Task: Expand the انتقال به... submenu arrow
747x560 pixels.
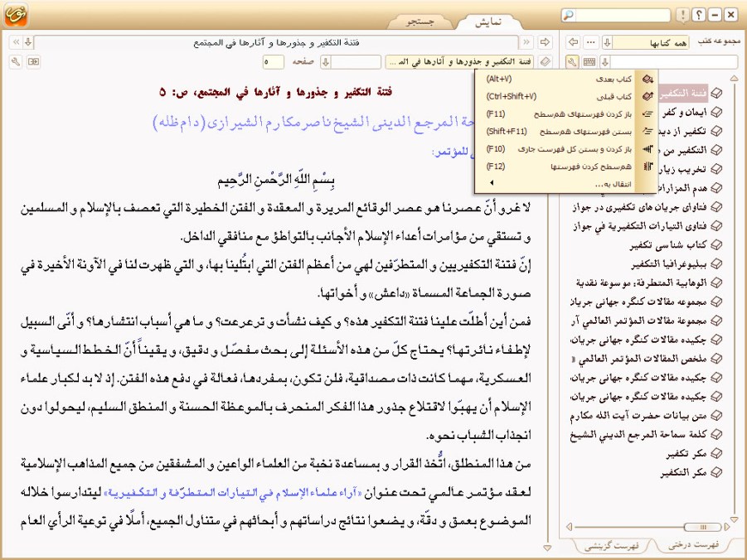Action: click(x=492, y=183)
